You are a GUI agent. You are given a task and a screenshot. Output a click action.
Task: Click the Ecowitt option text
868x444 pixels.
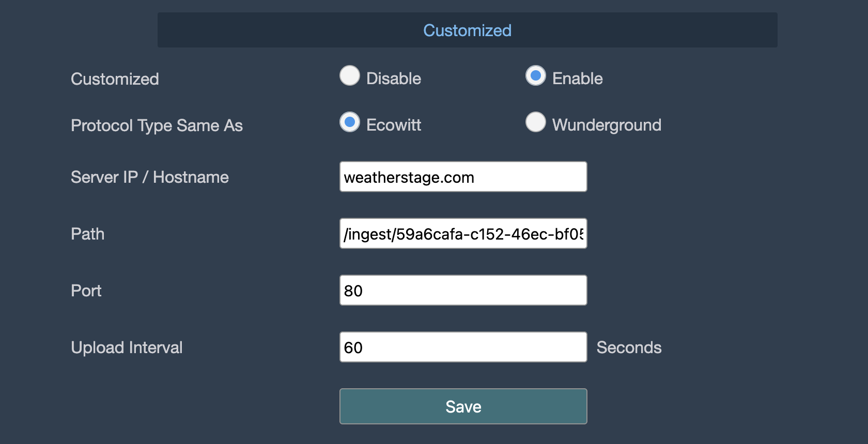pyautogui.click(x=393, y=124)
